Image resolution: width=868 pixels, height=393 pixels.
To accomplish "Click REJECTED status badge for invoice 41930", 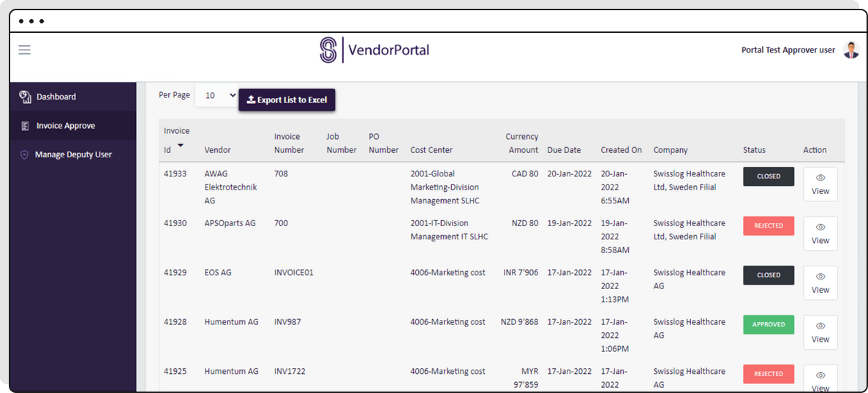I will [768, 226].
